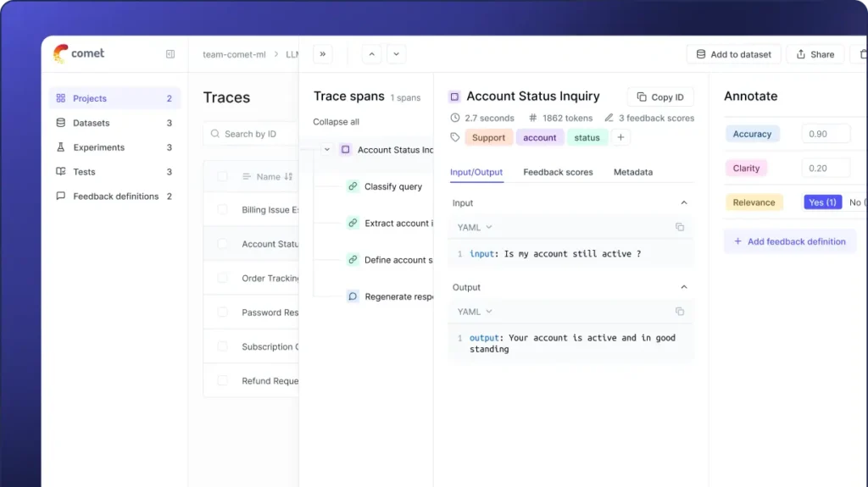Click Add feedback definition
Image resolution: width=868 pixels, height=487 pixels.
[789, 241]
